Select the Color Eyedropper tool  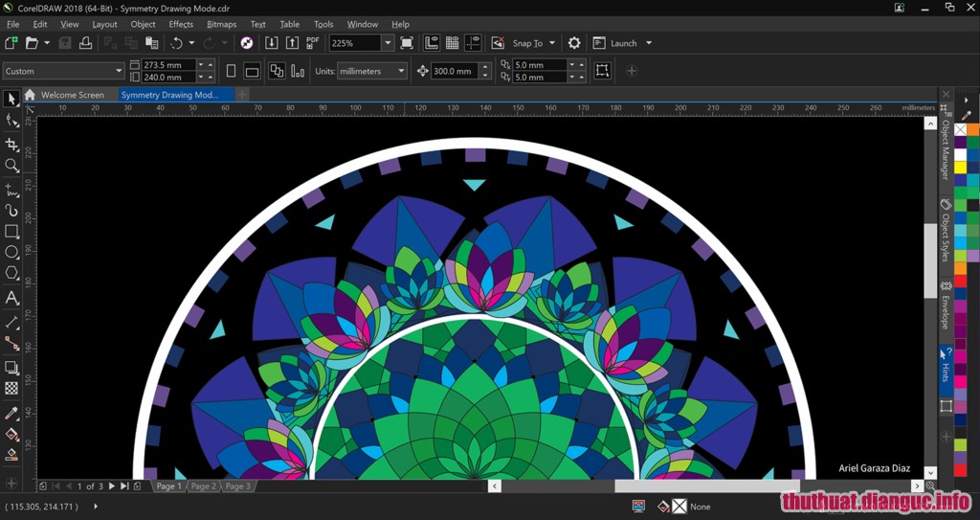(x=11, y=413)
